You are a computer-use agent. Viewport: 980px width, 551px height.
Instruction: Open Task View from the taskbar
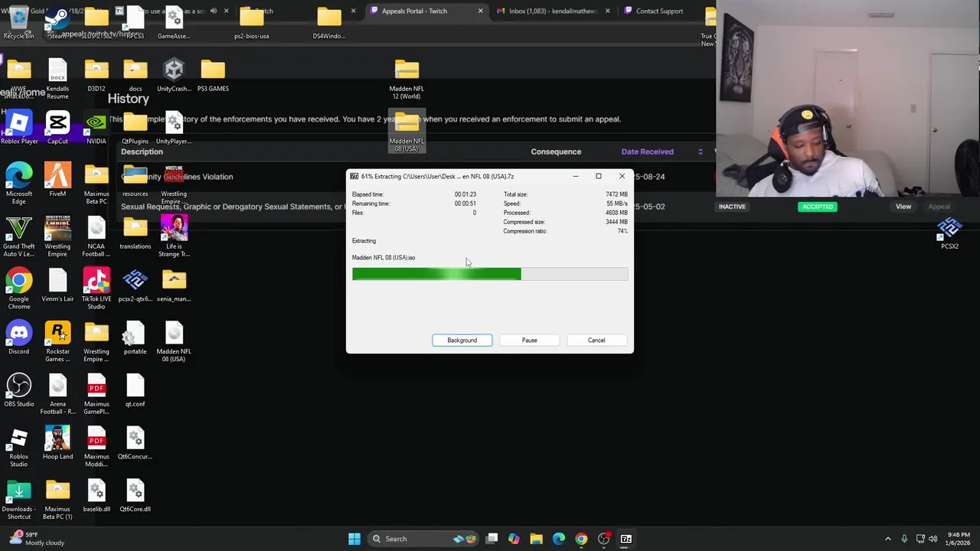click(492, 539)
